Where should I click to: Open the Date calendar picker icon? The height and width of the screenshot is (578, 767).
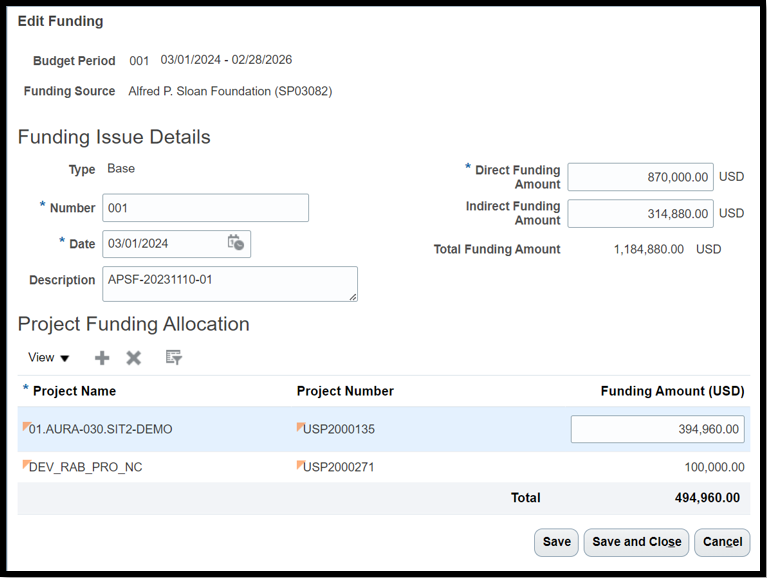click(x=235, y=243)
